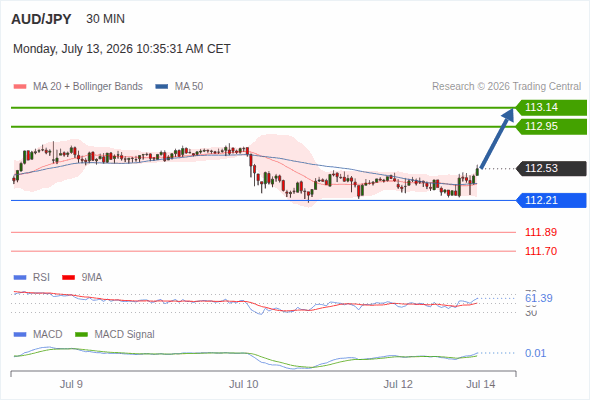
Task: Click the MACD legend label
Action: [x=48, y=335]
